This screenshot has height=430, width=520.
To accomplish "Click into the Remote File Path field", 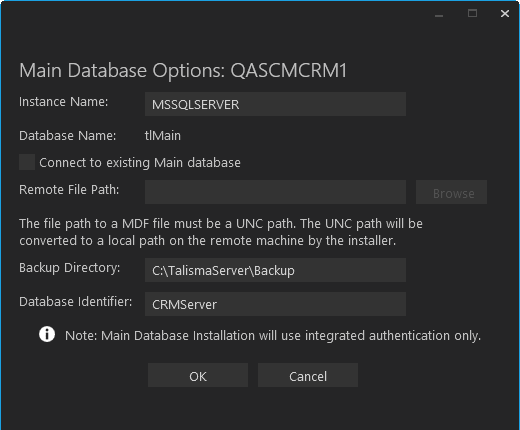I will click(x=275, y=192).
